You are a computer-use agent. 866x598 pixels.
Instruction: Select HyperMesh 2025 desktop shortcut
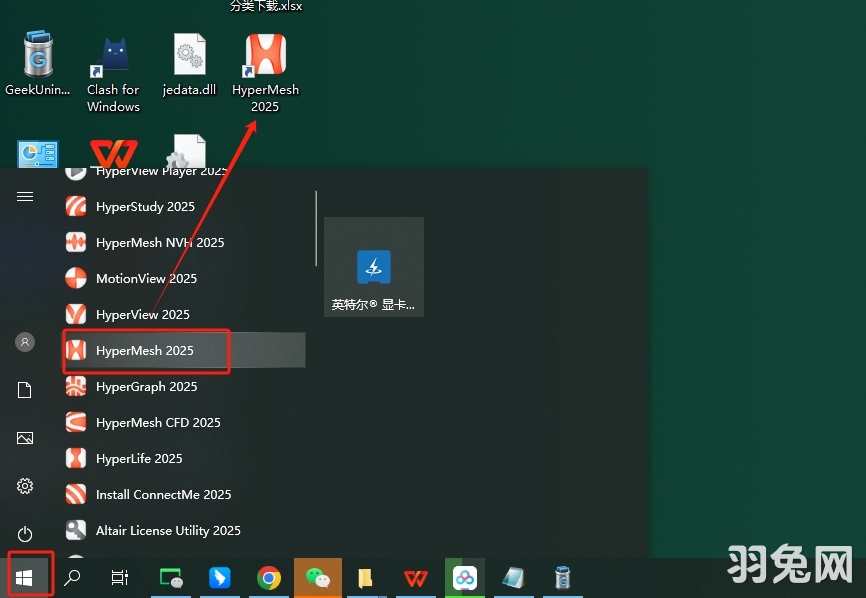pyautogui.click(x=265, y=72)
